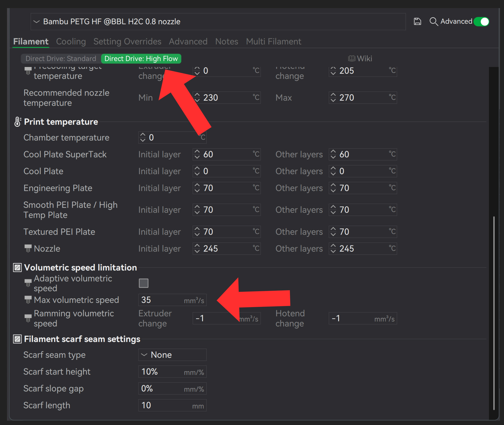Viewport: 504px width, 425px height.
Task: Edit the recommended nozzle Min temperature field
Action: (x=227, y=97)
